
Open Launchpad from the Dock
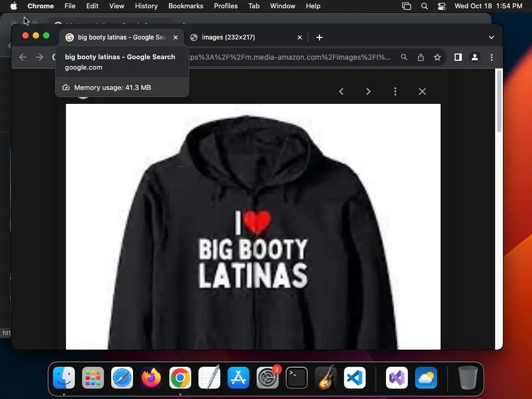point(93,378)
